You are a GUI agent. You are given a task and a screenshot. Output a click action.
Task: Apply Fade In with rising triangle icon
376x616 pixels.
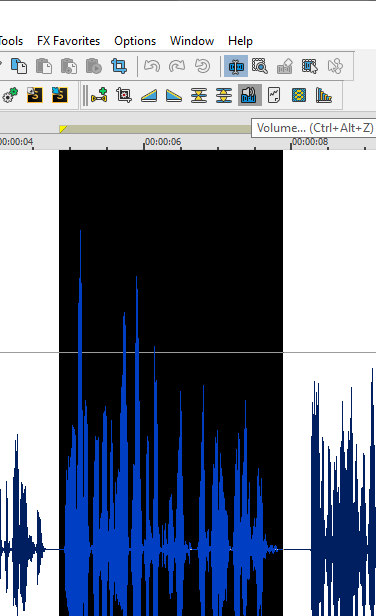tap(149, 95)
